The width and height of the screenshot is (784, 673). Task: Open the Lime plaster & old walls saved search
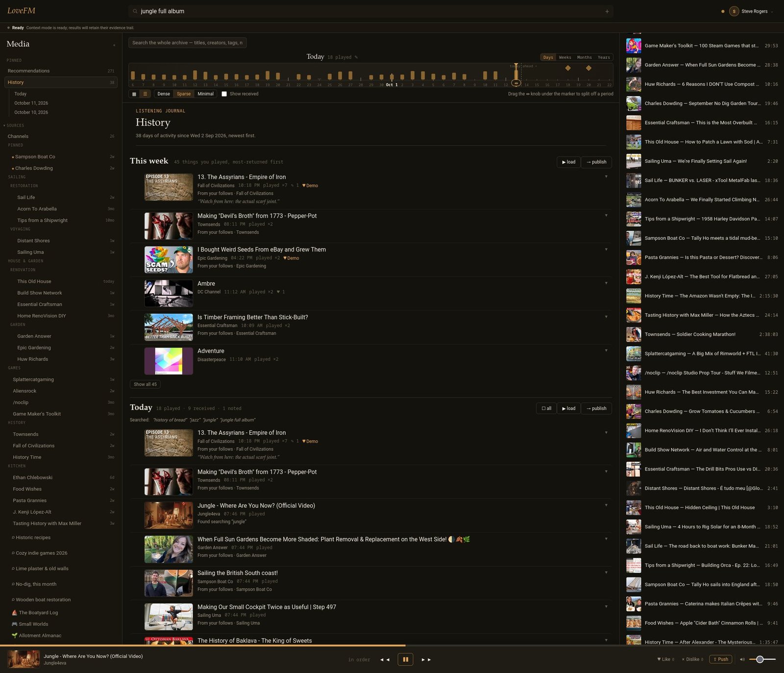[x=42, y=569]
